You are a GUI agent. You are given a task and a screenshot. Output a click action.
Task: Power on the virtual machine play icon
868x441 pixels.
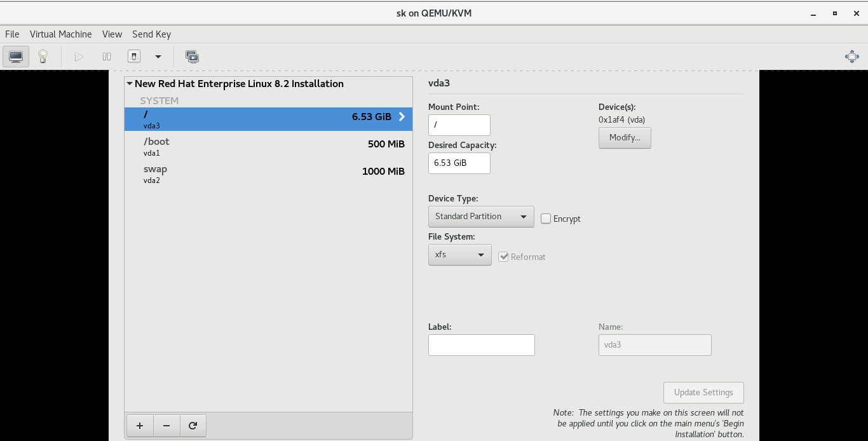click(79, 57)
